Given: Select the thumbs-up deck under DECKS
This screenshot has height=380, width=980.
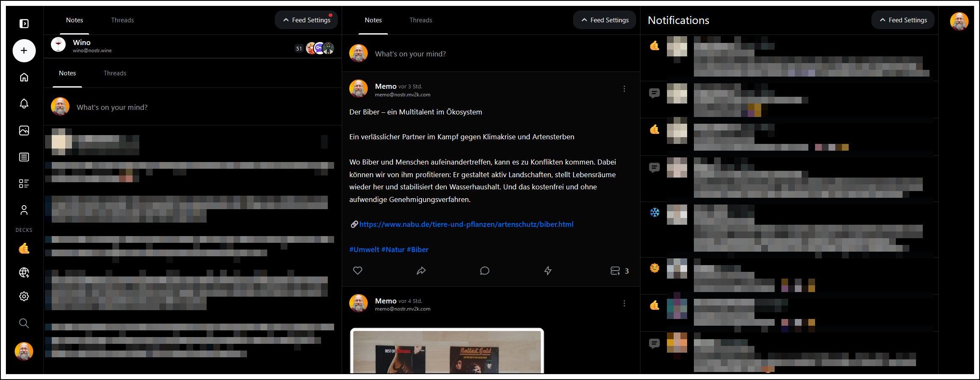Looking at the screenshot, I should click(24, 249).
